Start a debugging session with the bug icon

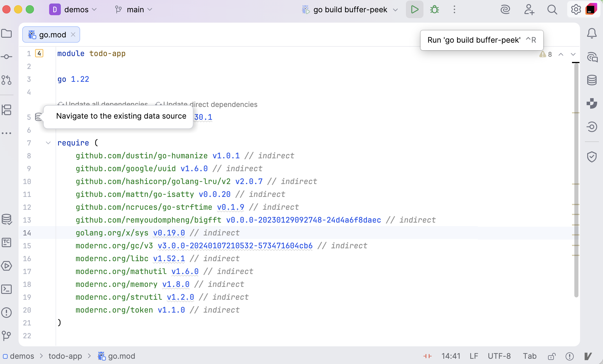(434, 9)
